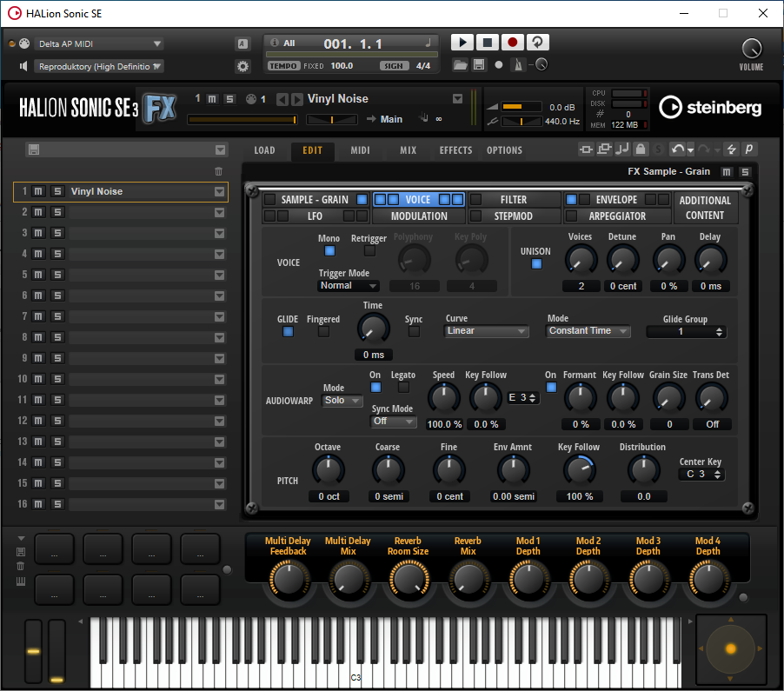Open the Sample - Grain section

(x=315, y=200)
